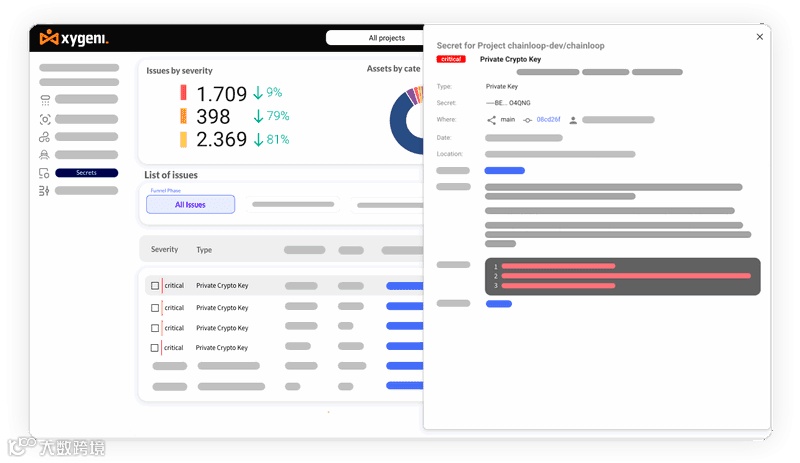Select the Secrets sidebar item
800x463 pixels.
[86, 173]
